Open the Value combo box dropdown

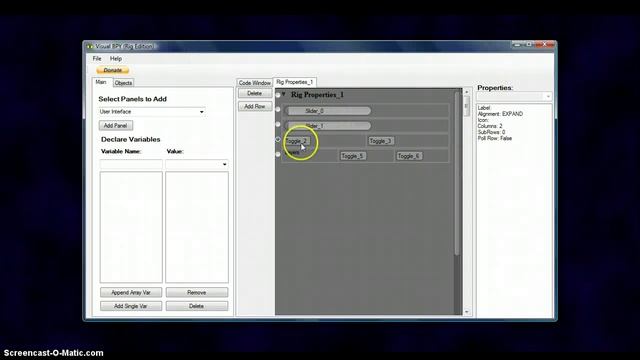click(x=224, y=164)
